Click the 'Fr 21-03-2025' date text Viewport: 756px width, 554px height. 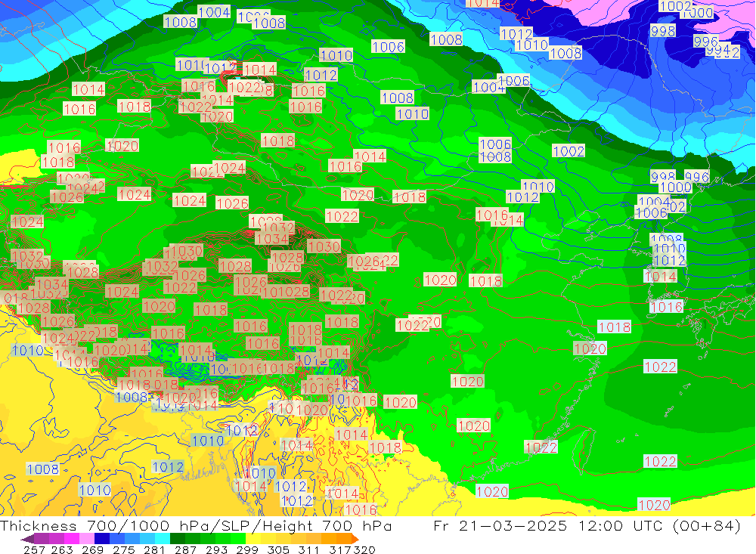coord(500,525)
